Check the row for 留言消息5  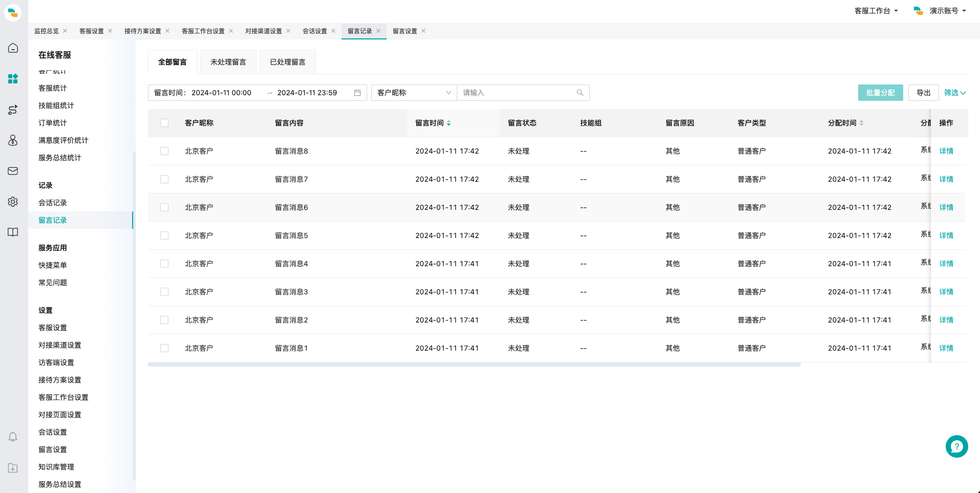tap(164, 235)
